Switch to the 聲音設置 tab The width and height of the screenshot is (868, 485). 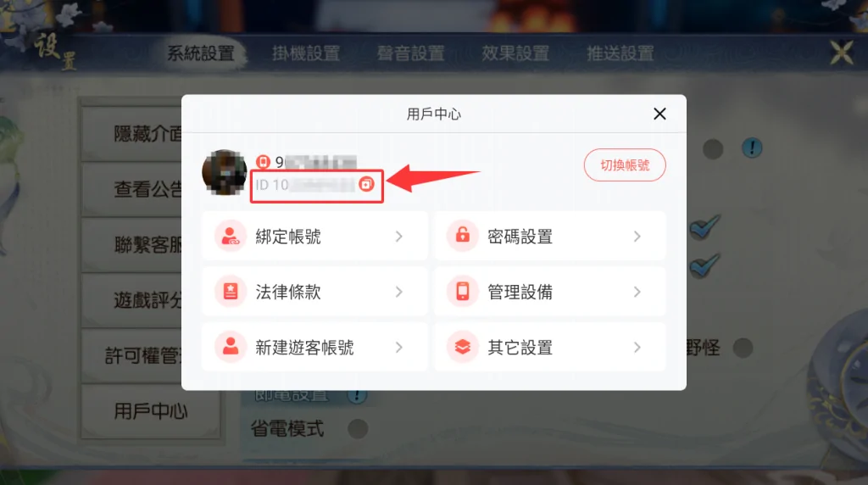[411, 53]
